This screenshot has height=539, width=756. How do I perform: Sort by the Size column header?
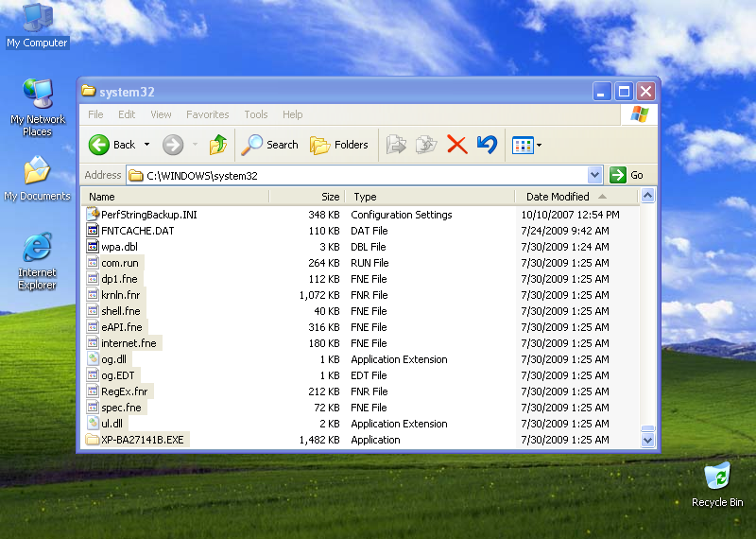tap(307, 197)
